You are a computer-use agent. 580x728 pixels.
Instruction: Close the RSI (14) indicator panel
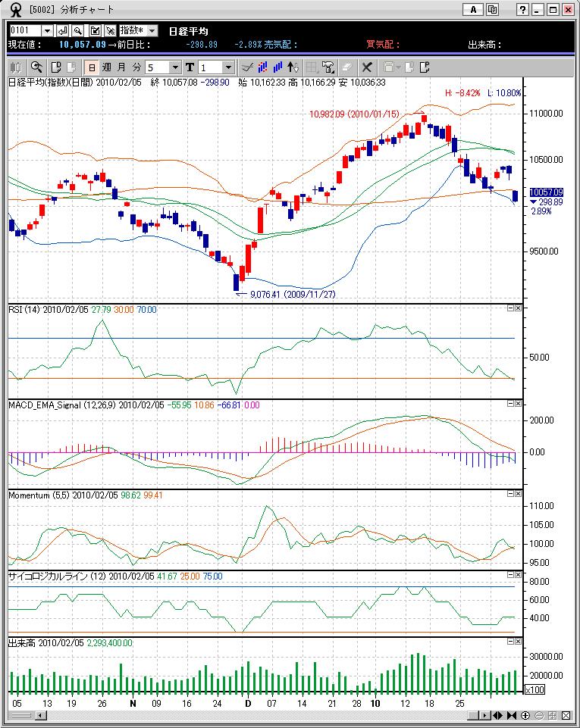click(519, 308)
